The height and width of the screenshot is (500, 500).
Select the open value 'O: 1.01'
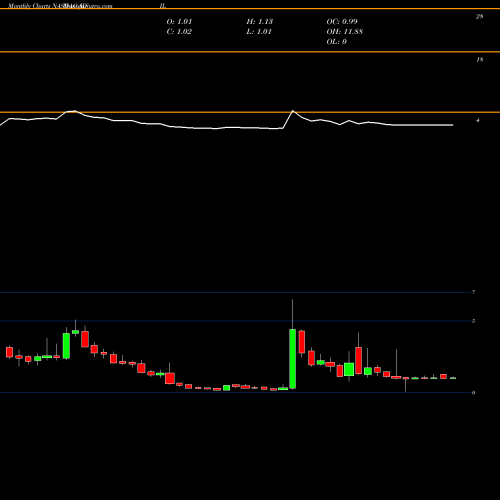179,21
